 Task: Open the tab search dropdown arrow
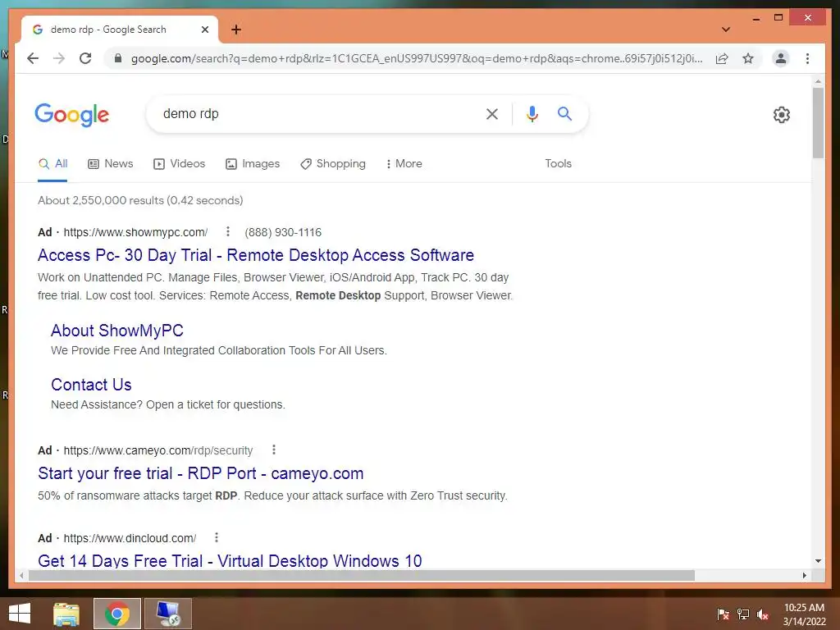point(726,30)
